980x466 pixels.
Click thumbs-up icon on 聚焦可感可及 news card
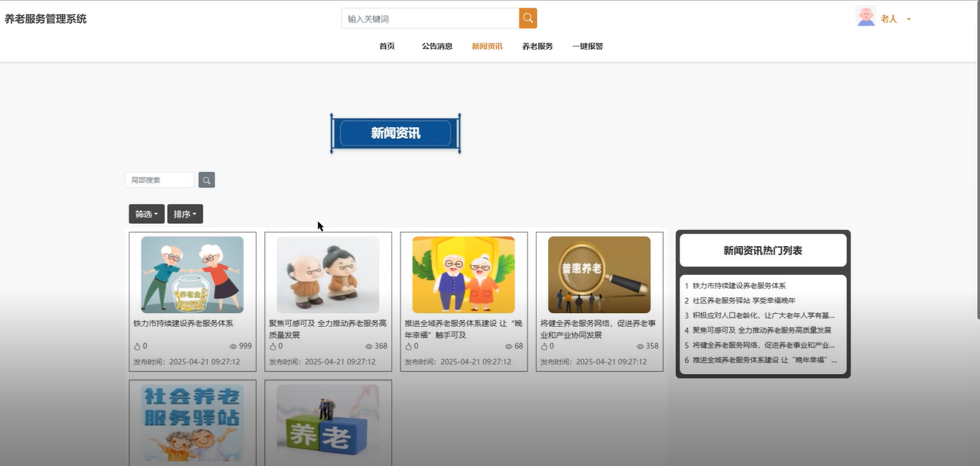272,346
